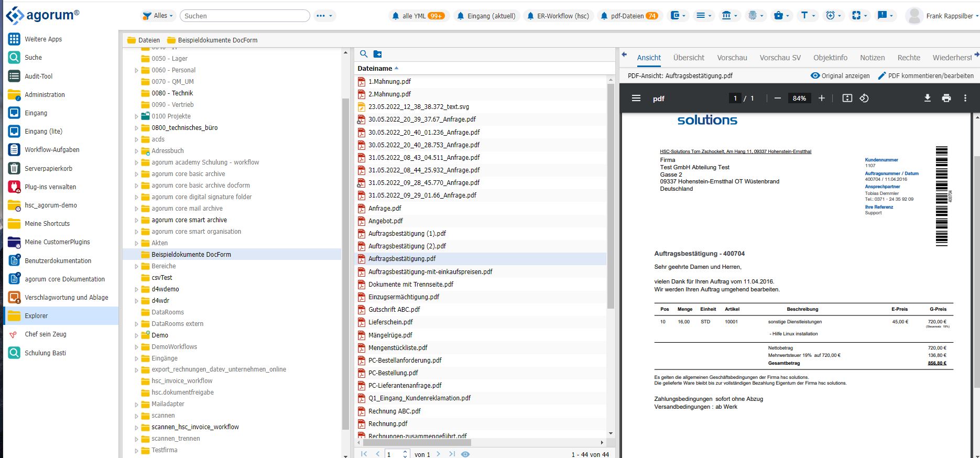Toggle Original anzeigen view
The height and width of the screenshot is (458, 980).
[840, 75]
